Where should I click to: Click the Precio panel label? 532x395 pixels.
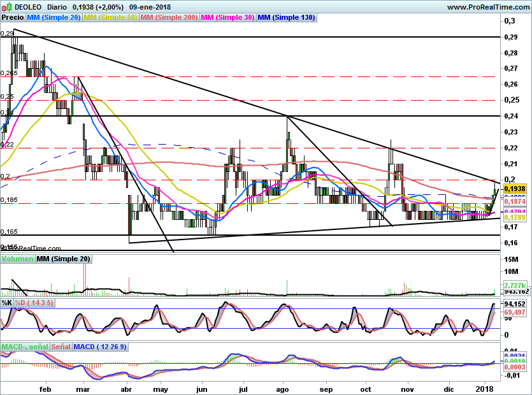[x=12, y=17]
